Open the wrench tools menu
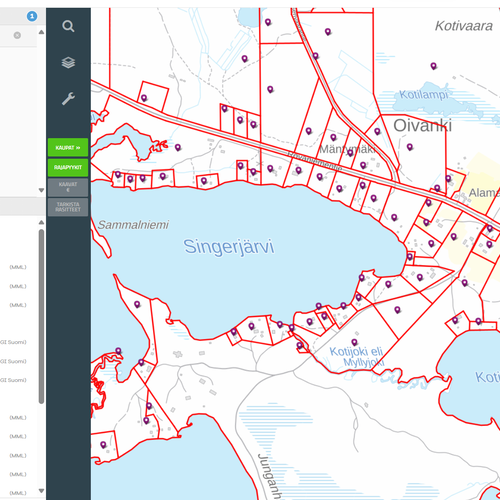Screen dimensions: 500x500 tap(68, 99)
